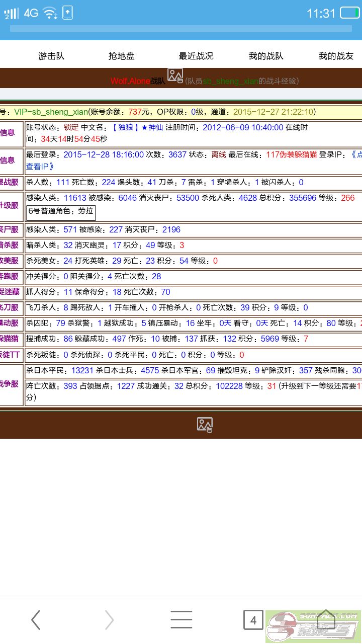The height and width of the screenshot is (644, 362).
Task: Go to the 我的战队 tab
Action: pos(266,56)
